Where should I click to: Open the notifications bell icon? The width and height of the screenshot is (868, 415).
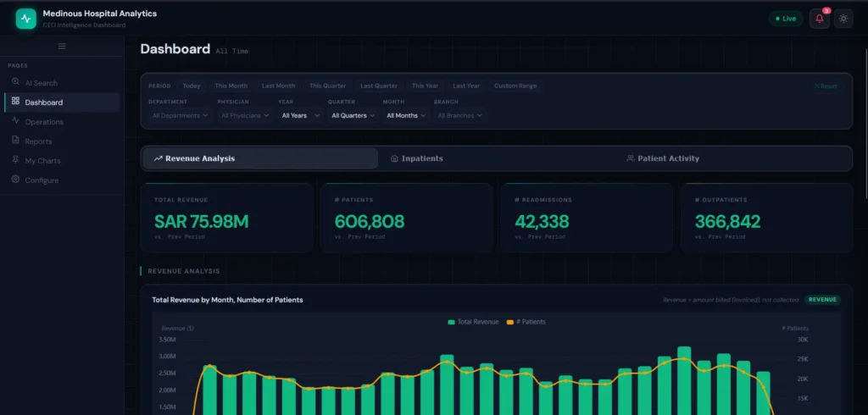point(820,19)
